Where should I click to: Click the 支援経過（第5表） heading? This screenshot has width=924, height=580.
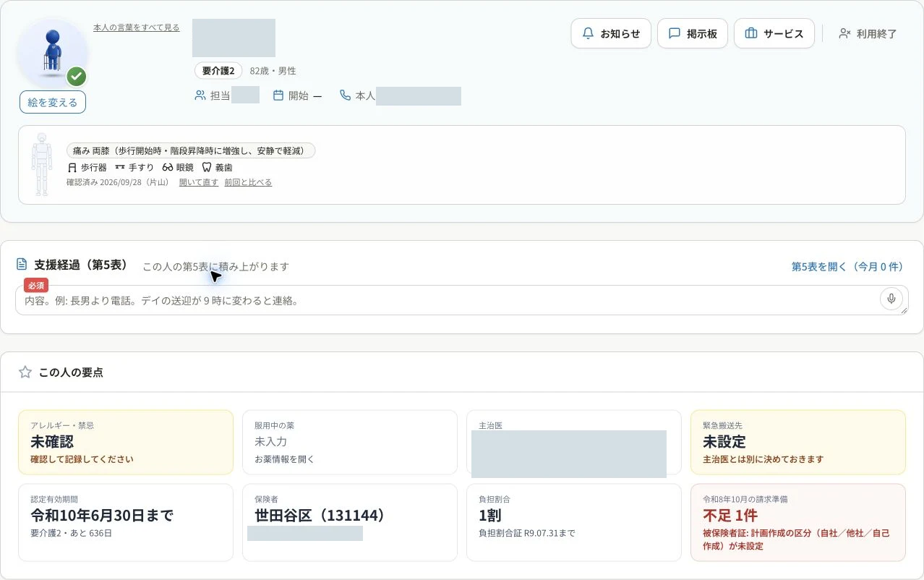[81, 265]
